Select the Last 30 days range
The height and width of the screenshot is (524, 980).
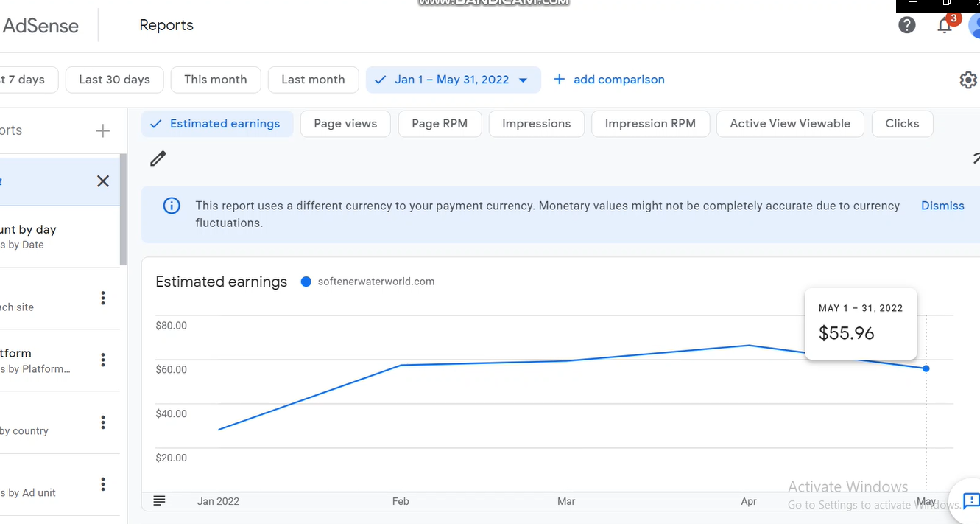pyautogui.click(x=114, y=80)
